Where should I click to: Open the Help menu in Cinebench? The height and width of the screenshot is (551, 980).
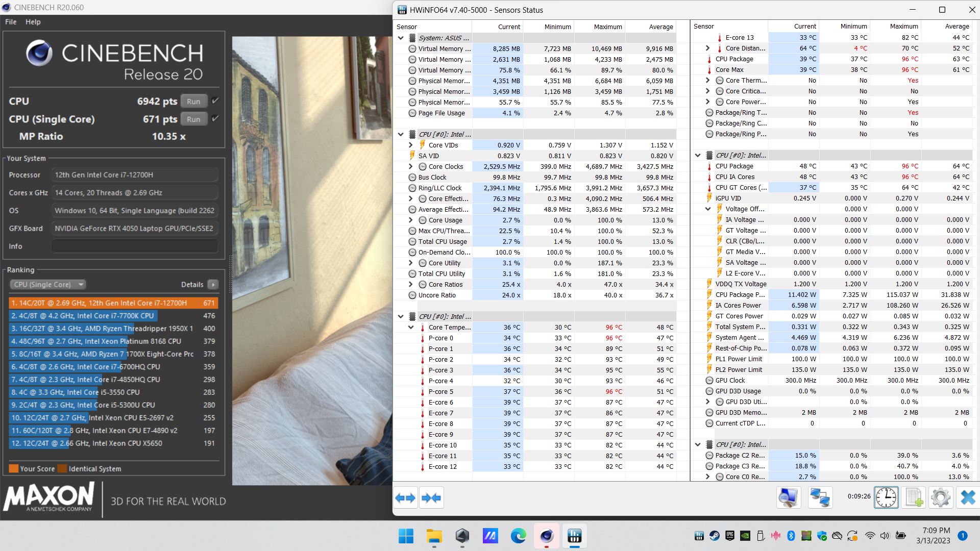coord(33,21)
